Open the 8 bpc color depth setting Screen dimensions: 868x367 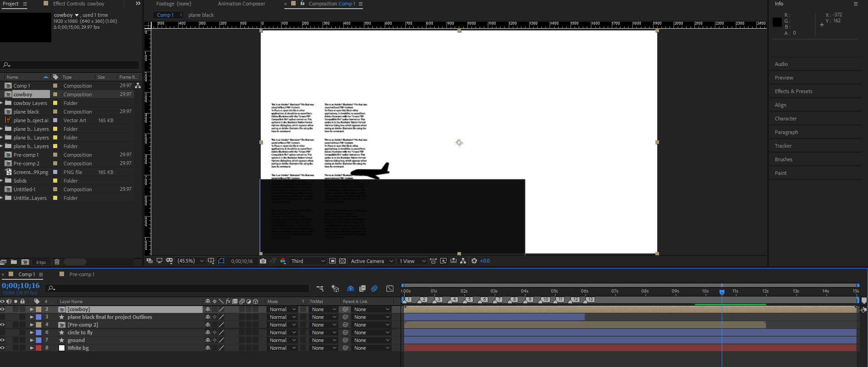[41, 262]
